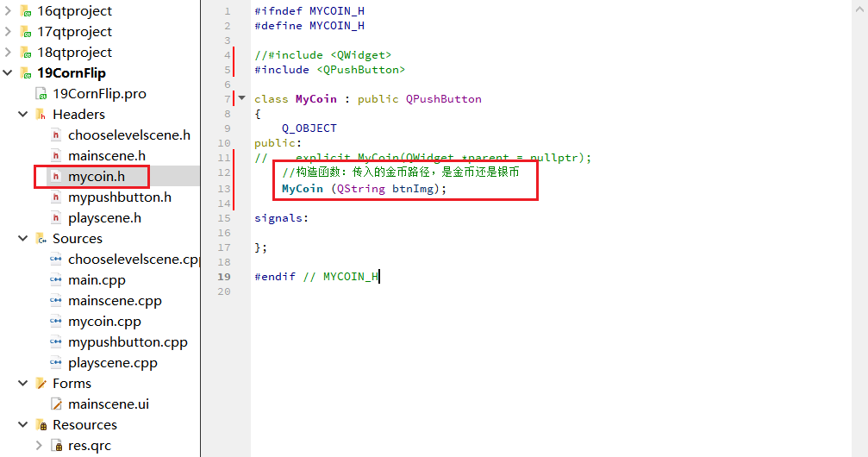Open chooselevelscene.cpp source file
868x457 pixels.
(x=134, y=260)
